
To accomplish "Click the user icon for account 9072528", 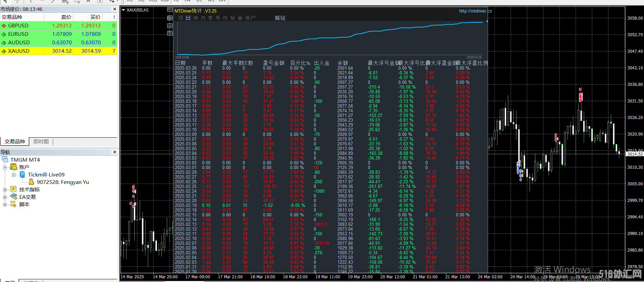I will pyautogui.click(x=31, y=182).
